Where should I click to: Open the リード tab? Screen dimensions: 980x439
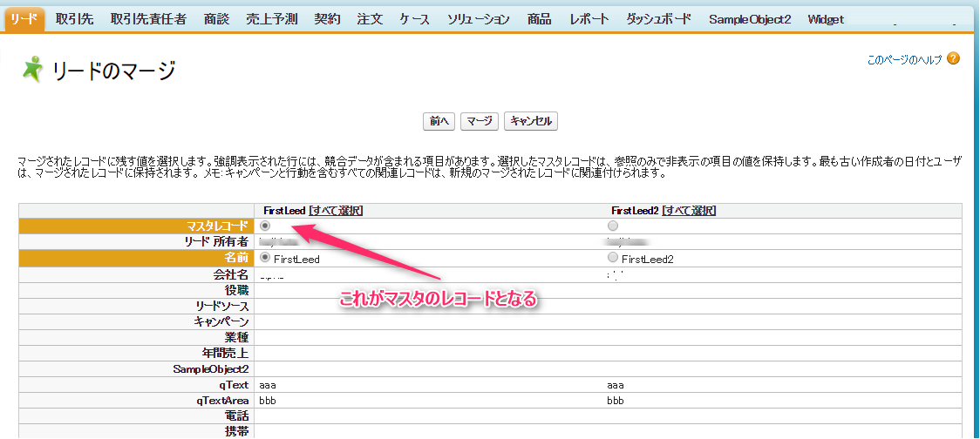[x=24, y=19]
